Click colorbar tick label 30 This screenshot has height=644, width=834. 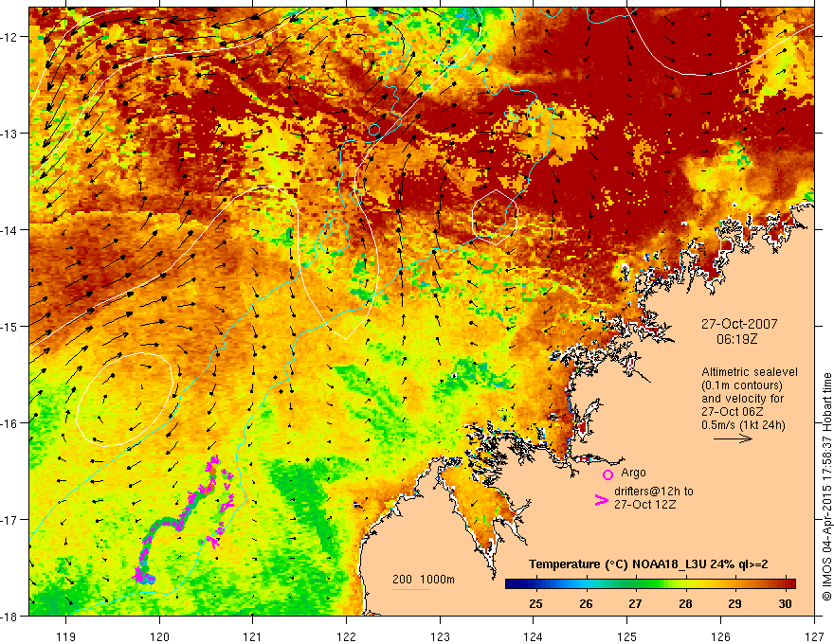(785, 603)
